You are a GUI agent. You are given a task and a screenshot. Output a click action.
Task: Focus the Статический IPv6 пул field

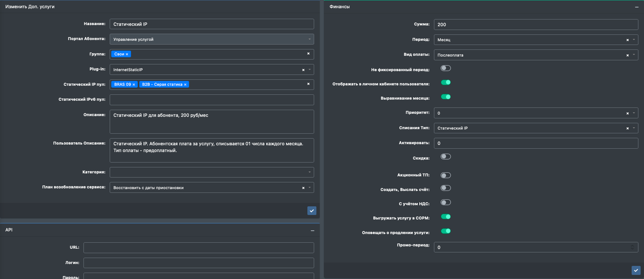(212, 100)
